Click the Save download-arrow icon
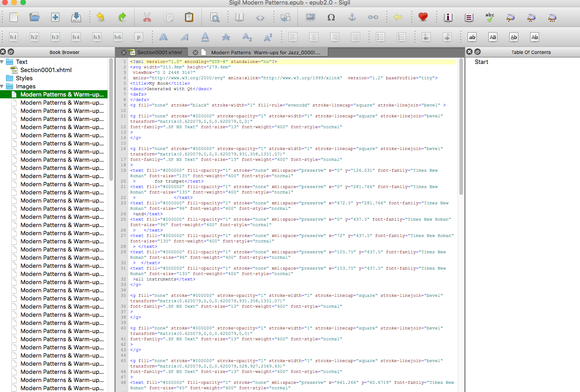Image resolution: width=580 pixels, height=392 pixels. pyautogui.click(x=76, y=17)
